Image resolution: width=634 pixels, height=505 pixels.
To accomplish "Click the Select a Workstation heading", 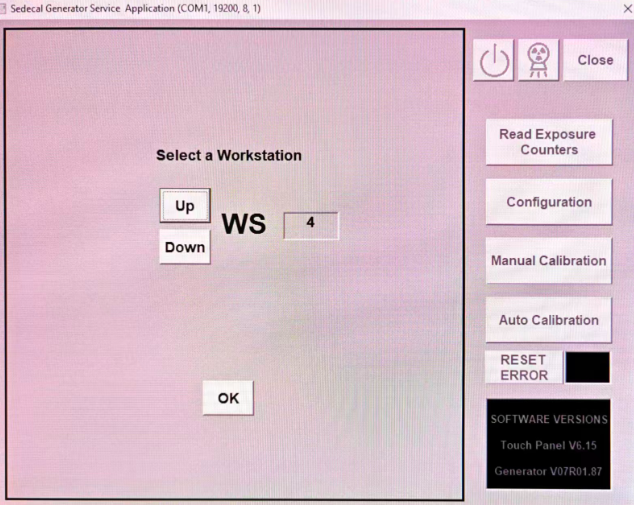I will (229, 155).
